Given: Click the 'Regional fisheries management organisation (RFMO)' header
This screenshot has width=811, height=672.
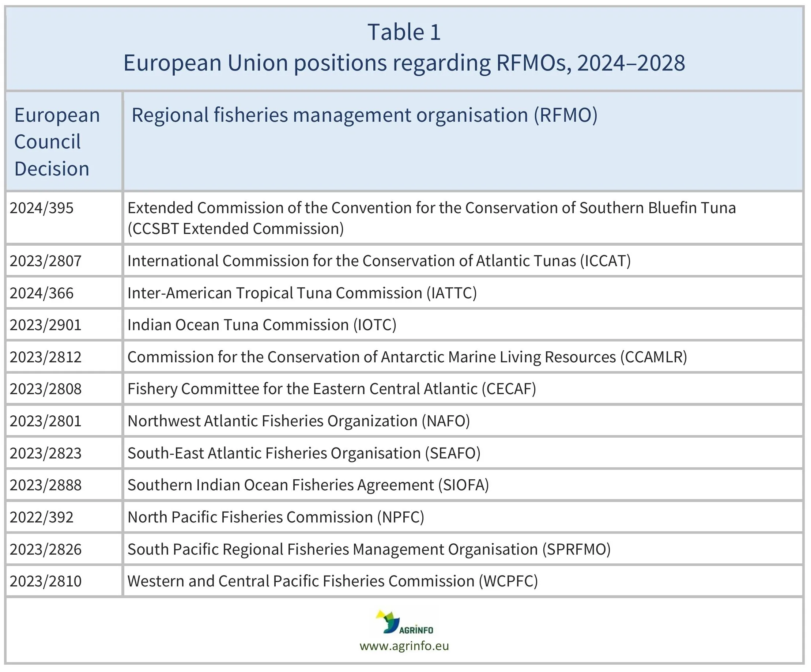Looking at the screenshot, I should point(365,115).
